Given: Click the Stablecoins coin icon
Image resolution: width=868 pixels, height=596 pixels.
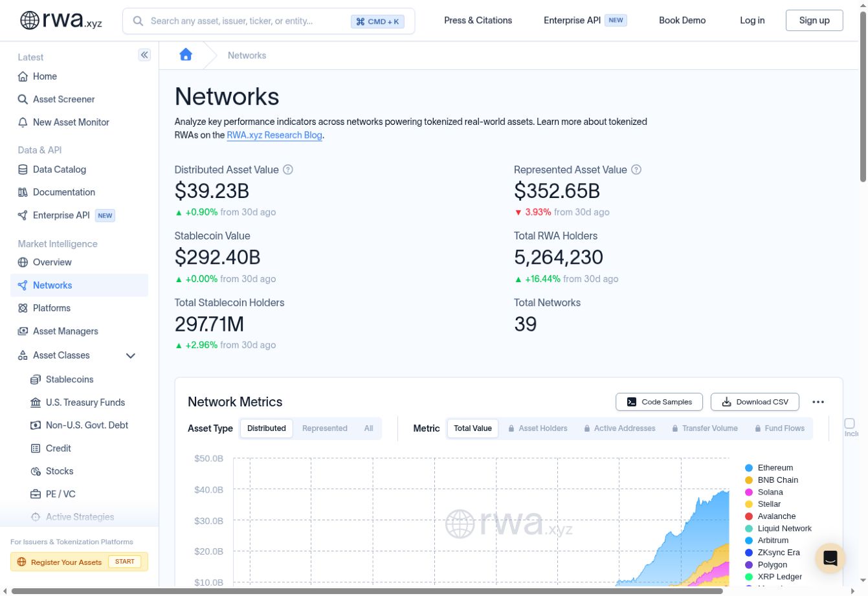Looking at the screenshot, I should (x=36, y=379).
